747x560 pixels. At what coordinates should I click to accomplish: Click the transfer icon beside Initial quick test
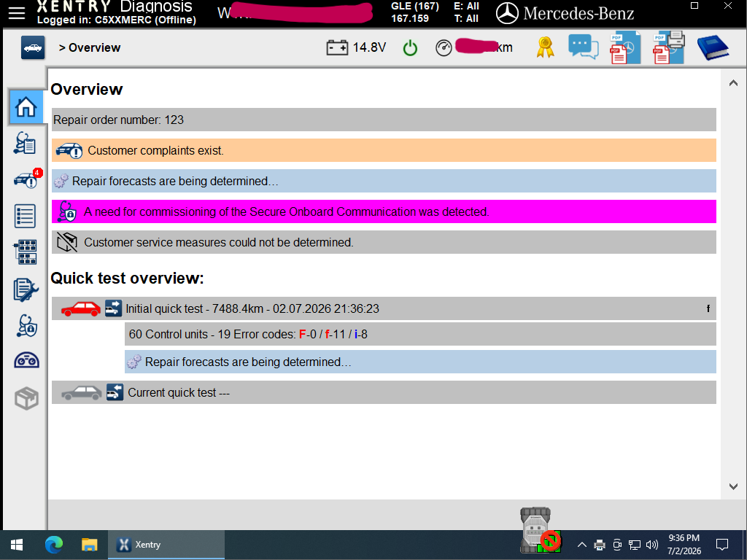[113, 308]
